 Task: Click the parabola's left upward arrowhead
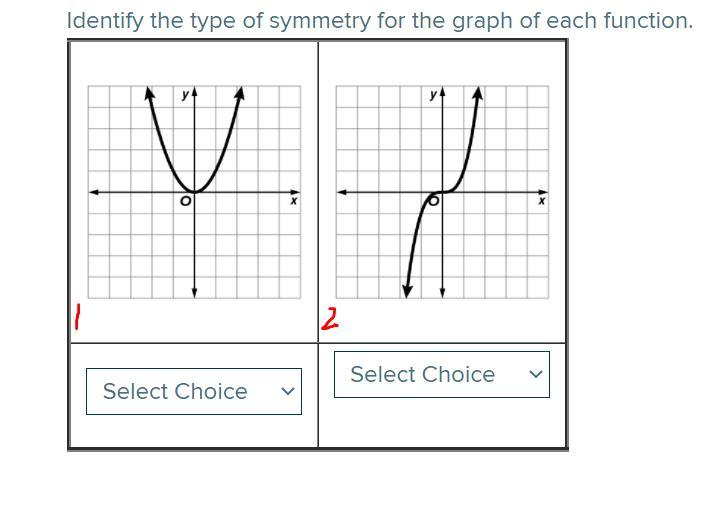(x=149, y=93)
